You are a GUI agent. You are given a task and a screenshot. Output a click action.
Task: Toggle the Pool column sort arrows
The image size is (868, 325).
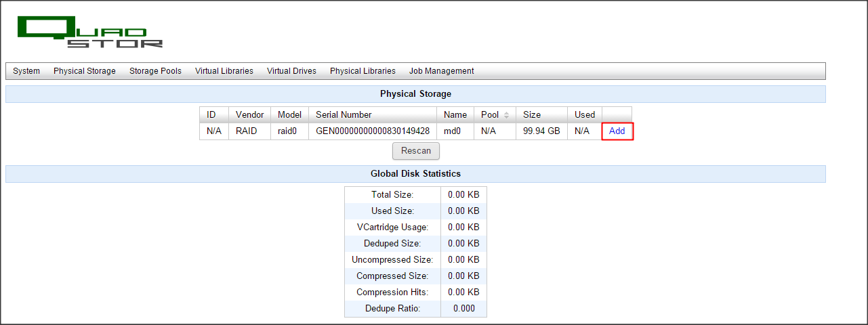point(505,115)
